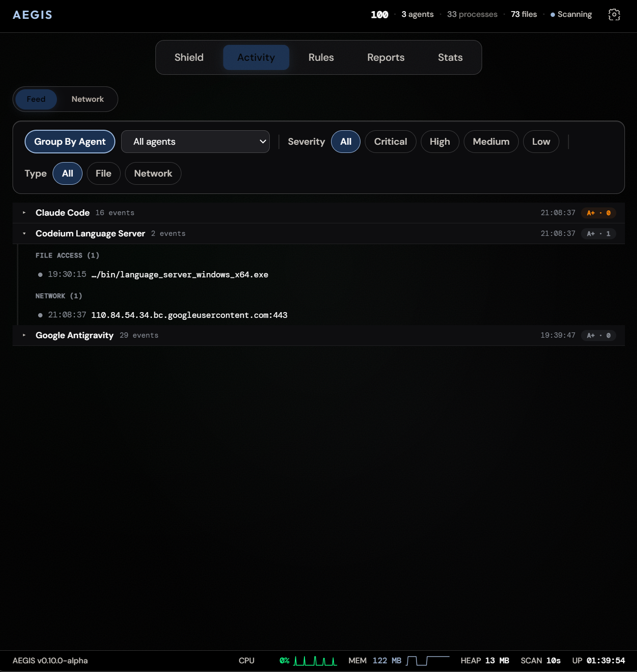The height and width of the screenshot is (672, 637).
Task: Switch to the Shield tab
Action: pos(189,57)
